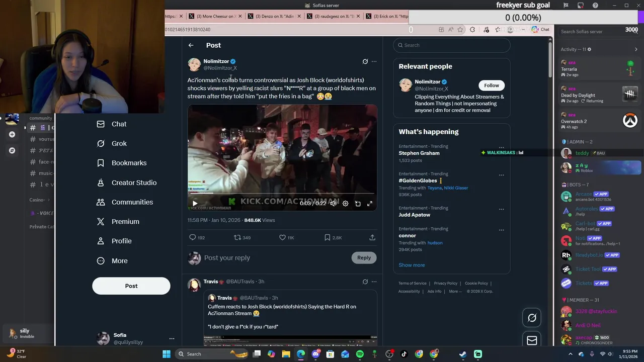Open Chat in the X sidebar

tap(112, 124)
